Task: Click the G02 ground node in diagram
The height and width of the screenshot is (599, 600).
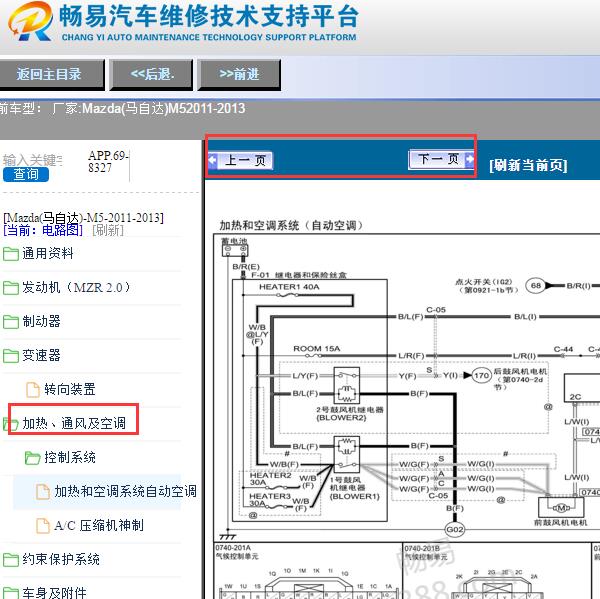Action: 455,530
